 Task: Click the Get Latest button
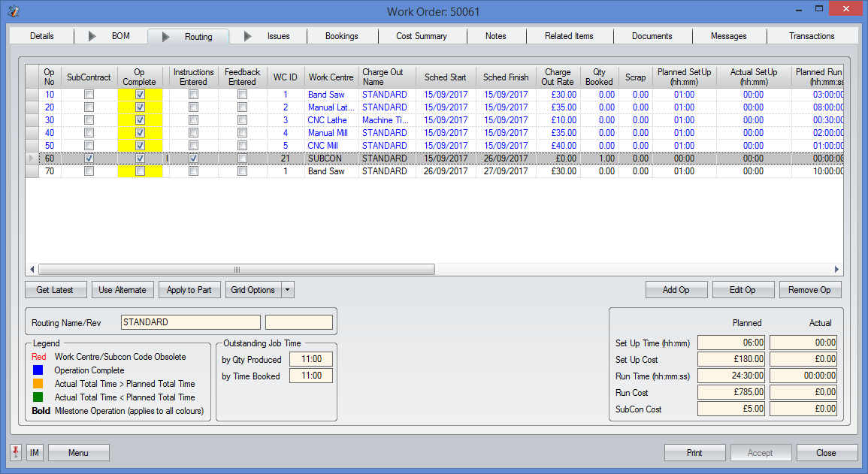(55, 290)
